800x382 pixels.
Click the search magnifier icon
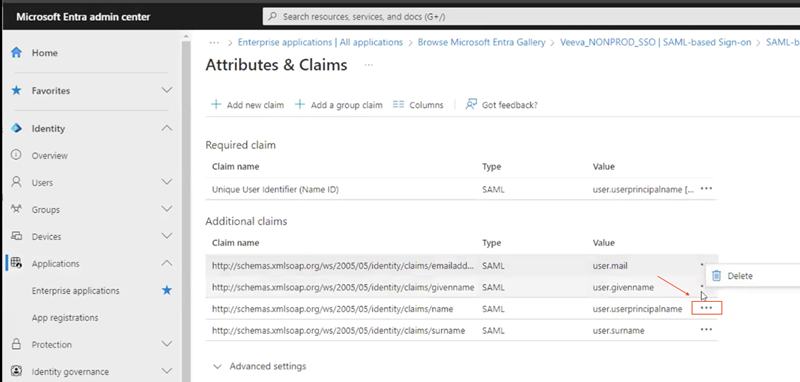tap(273, 16)
